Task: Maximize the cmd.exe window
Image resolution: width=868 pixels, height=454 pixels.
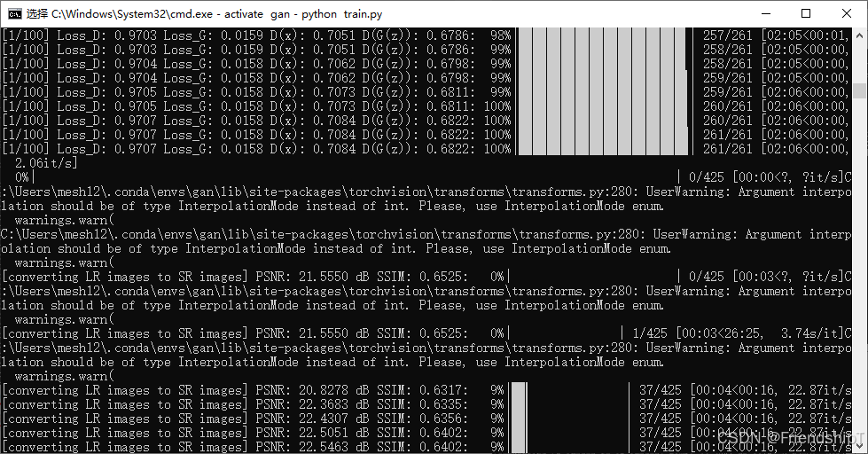Action: click(x=806, y=14)
